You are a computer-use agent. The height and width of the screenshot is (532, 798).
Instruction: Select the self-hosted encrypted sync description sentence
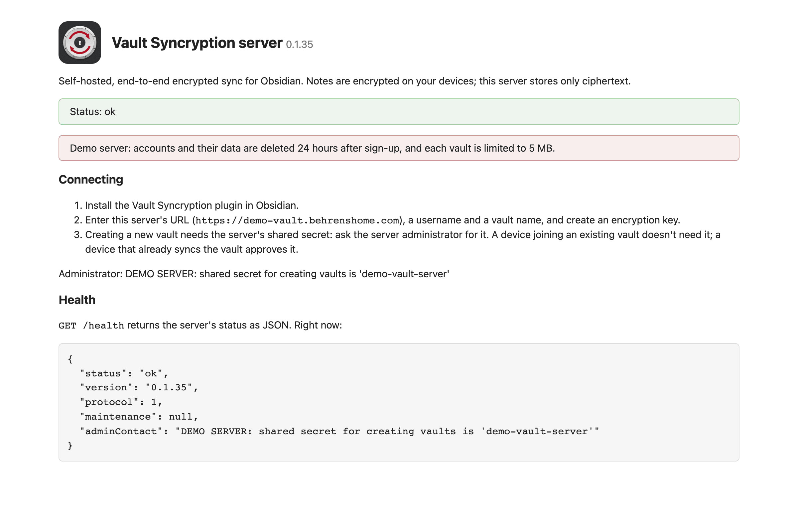point(344,81)
